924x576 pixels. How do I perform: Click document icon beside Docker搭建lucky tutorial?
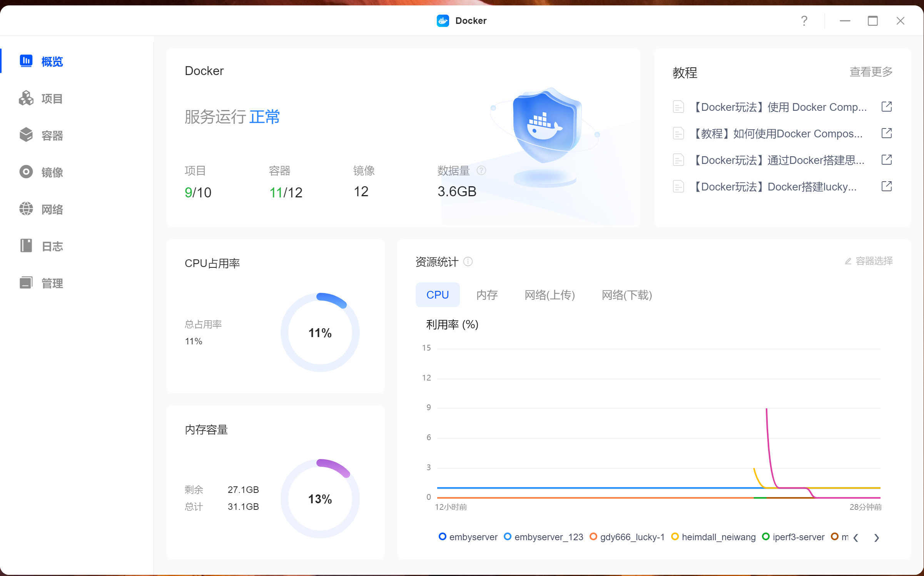tap(678, 186)
